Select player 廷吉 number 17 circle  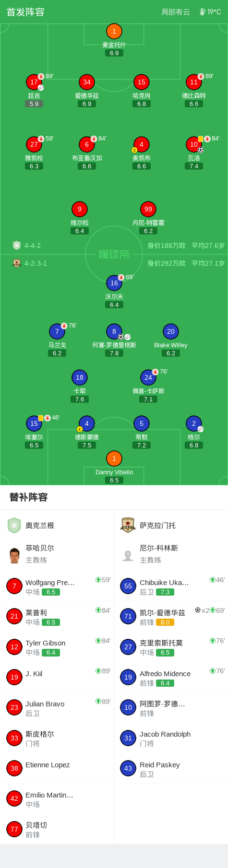(x=34, y=82)
